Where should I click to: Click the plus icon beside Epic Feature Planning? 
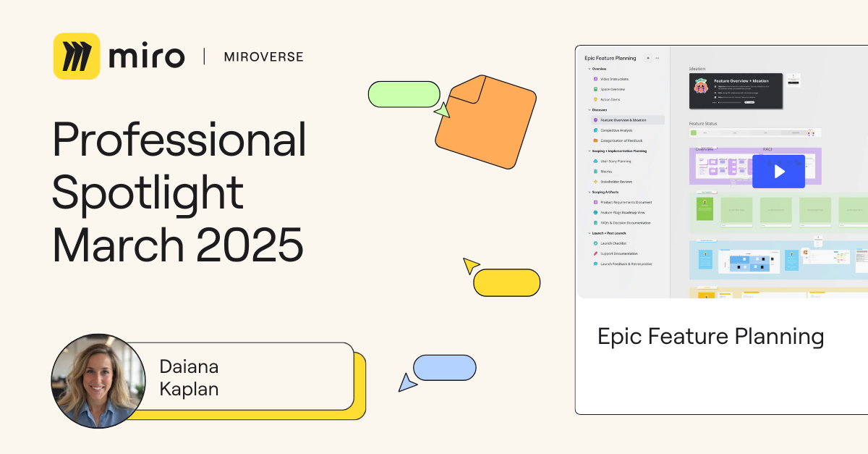pyautogui.click(x=648, y=57)
